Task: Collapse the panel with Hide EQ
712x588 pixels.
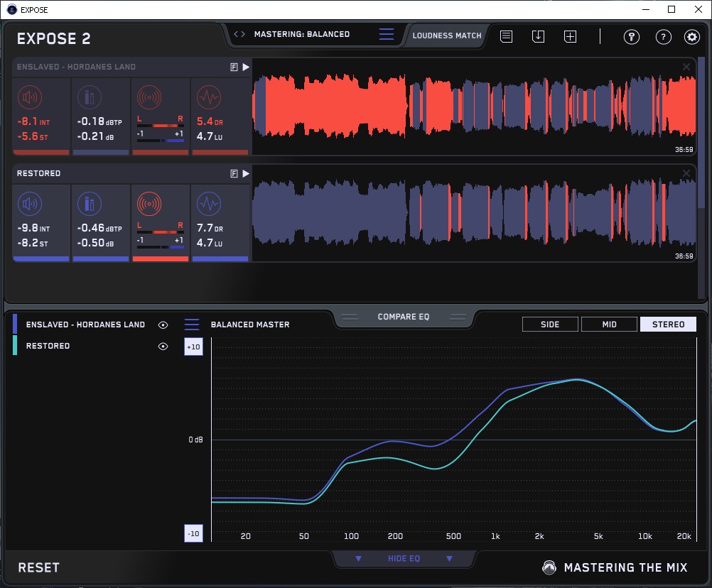Action: tap(404, 558)
